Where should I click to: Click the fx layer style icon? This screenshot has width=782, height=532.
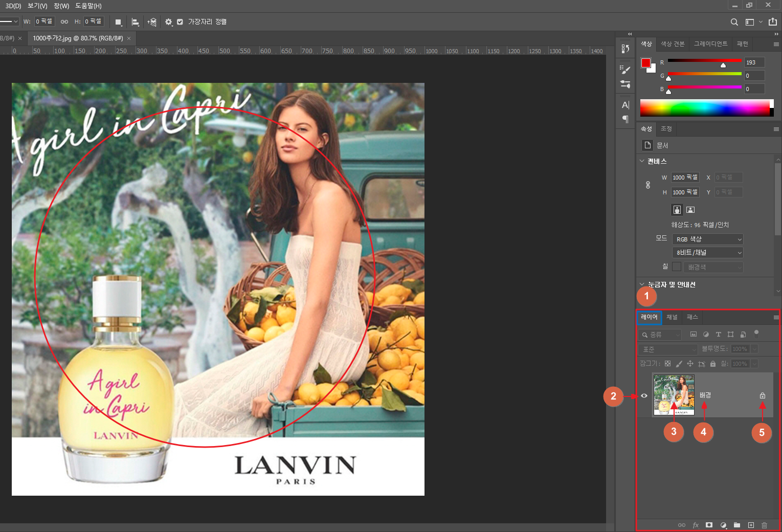(x=696, y=525)
